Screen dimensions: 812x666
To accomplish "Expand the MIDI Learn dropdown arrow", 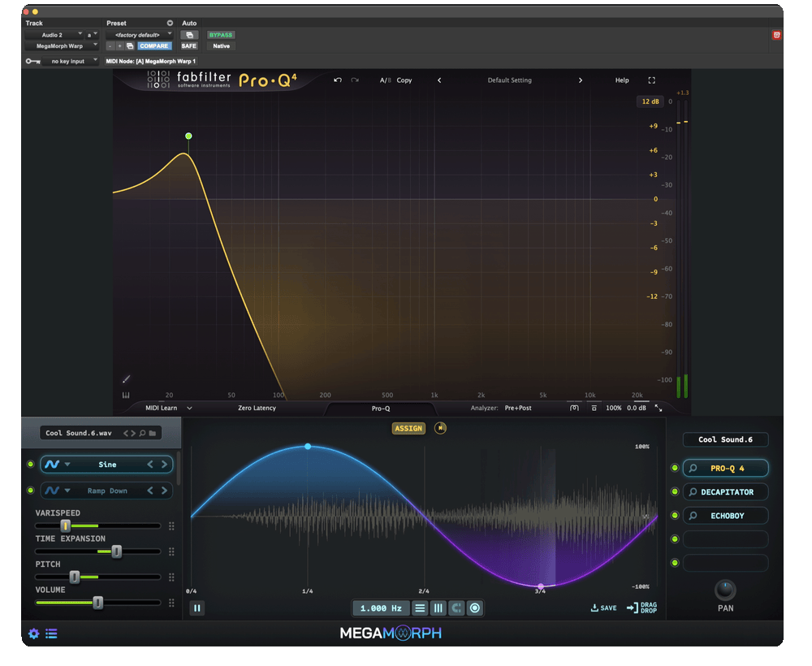I will click(x=189, y=408).
